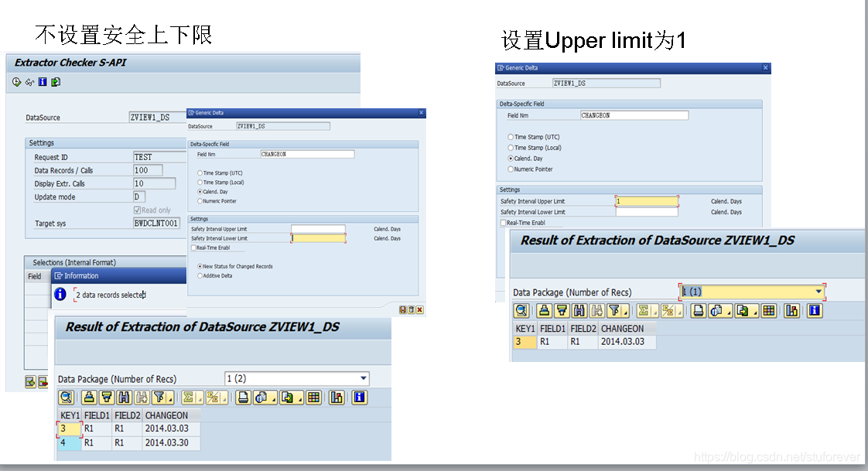Click the Export icon in the one-record result toolbar
The height and width of the screenshot is (471, 868).
(743, 311)
